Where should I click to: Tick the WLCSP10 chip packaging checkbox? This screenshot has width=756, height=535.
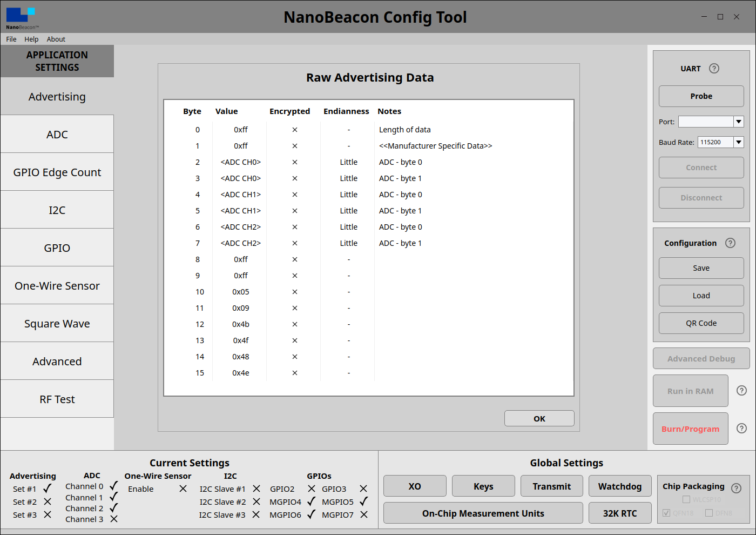[x=686, y=499]
